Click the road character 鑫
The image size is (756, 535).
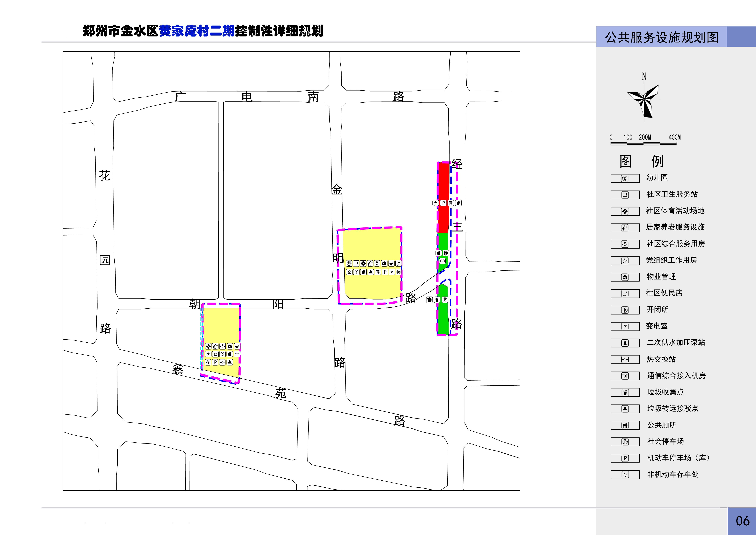(178, 370)
